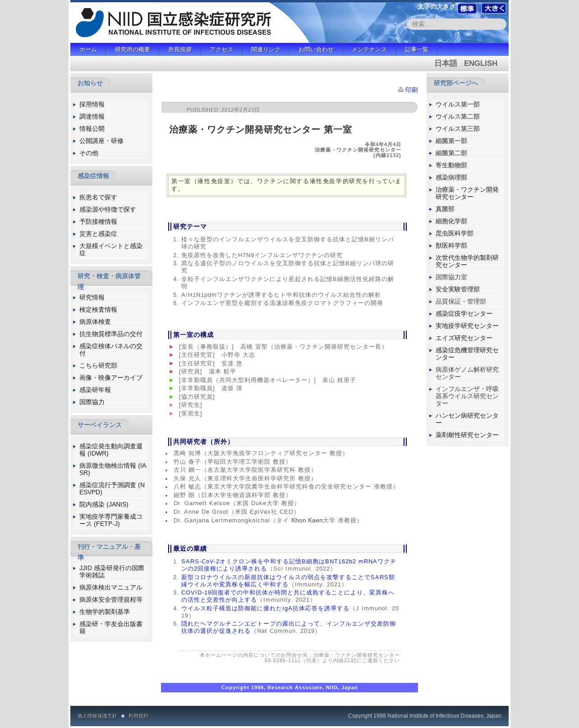Open 寄生動物部 department page
This screenshot has width=579, height=728.
(x=451, y=166)
